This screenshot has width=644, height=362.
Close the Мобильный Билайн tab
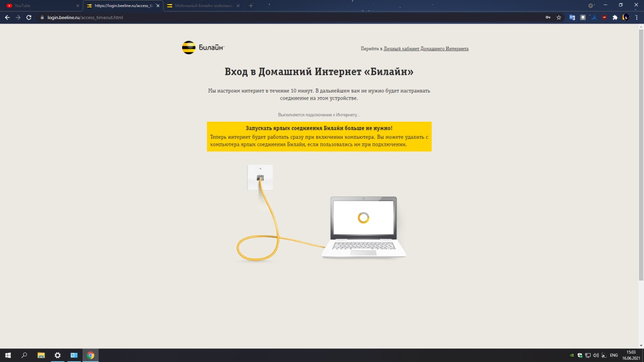[x=238, y=6]
